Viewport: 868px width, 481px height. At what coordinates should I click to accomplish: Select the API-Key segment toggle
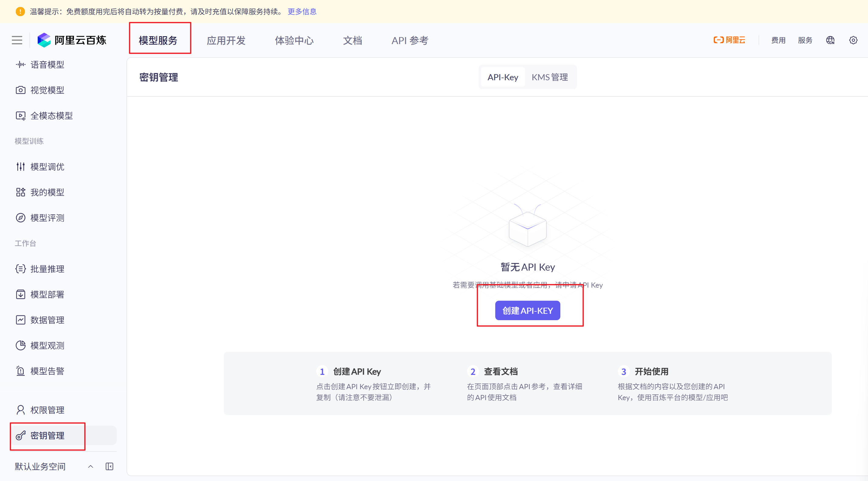(x=502, y=77)
